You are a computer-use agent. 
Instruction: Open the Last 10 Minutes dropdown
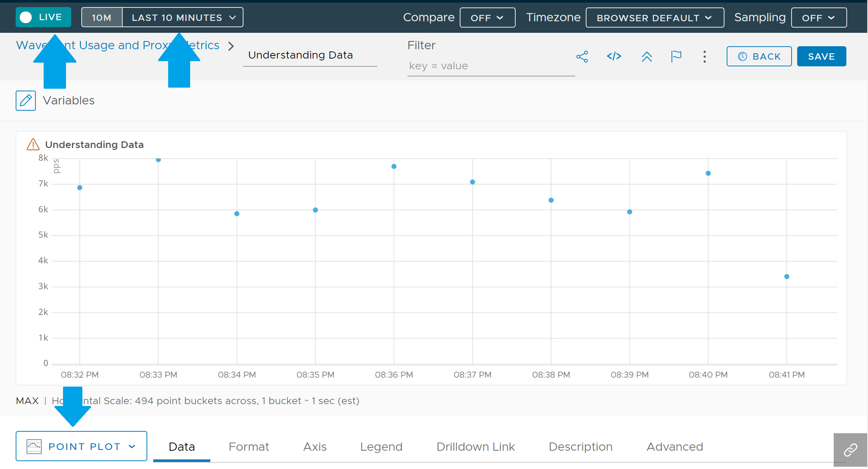click(183, 18)
